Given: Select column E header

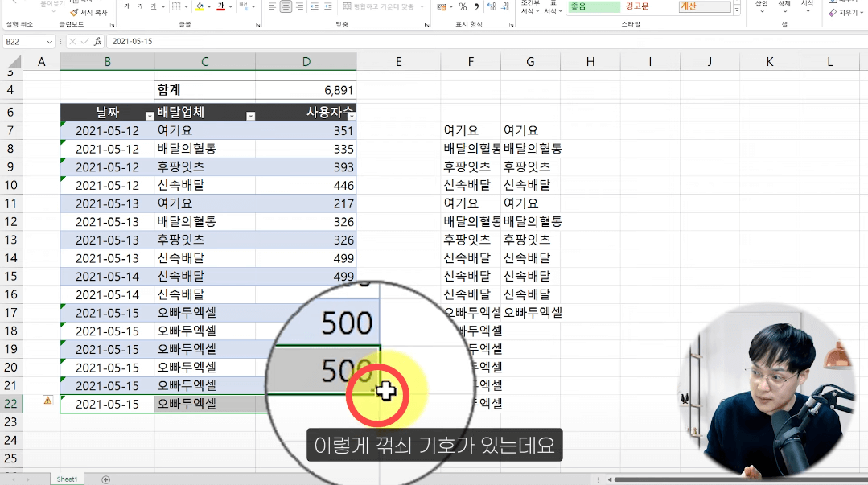Looking at the screenshot, I should click(398, 62).
